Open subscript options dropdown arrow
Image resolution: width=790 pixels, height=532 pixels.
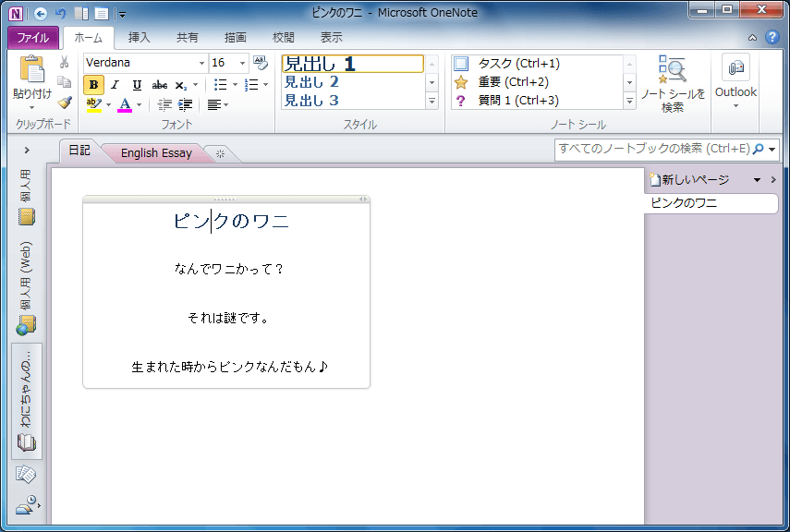196,85
